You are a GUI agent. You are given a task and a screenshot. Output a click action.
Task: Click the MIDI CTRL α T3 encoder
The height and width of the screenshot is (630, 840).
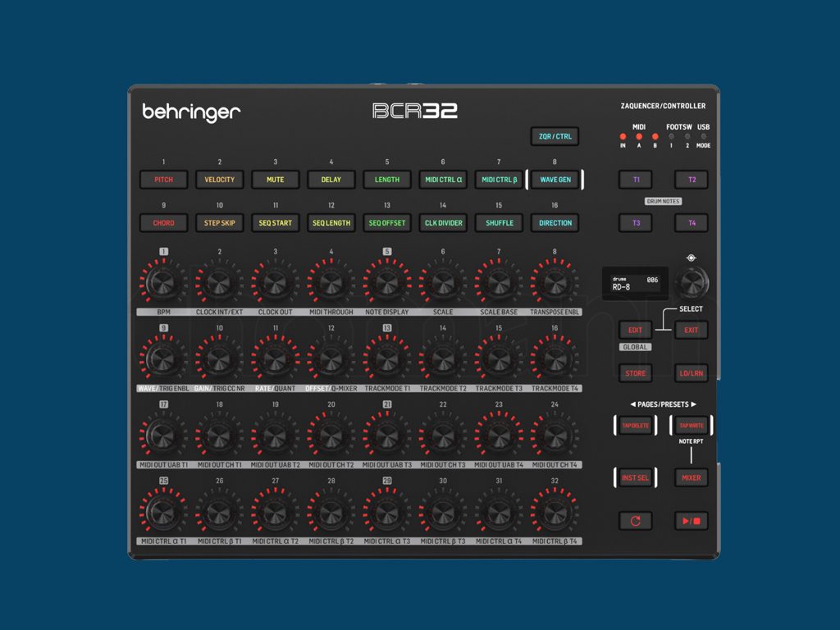[386, 512]
